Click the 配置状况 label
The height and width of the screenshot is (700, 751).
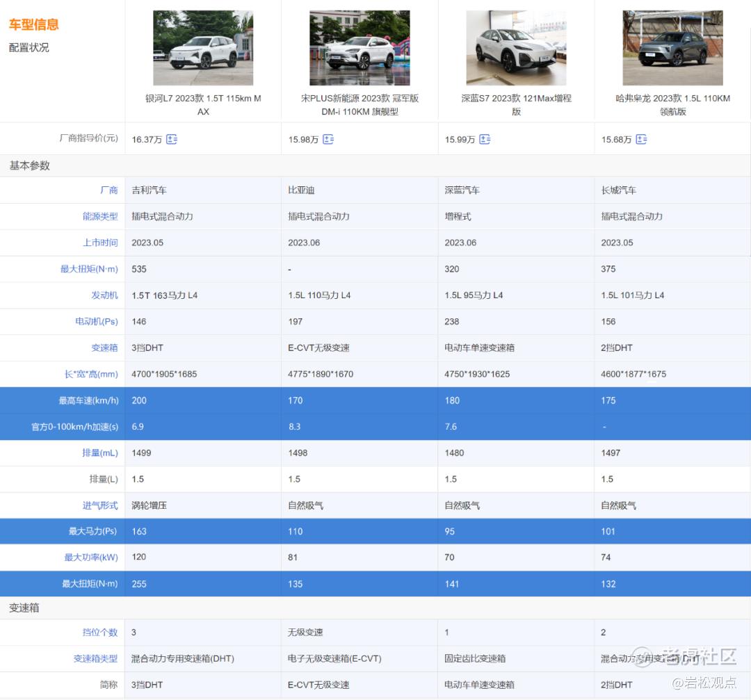pyautogui.click(x=29, y=47)
